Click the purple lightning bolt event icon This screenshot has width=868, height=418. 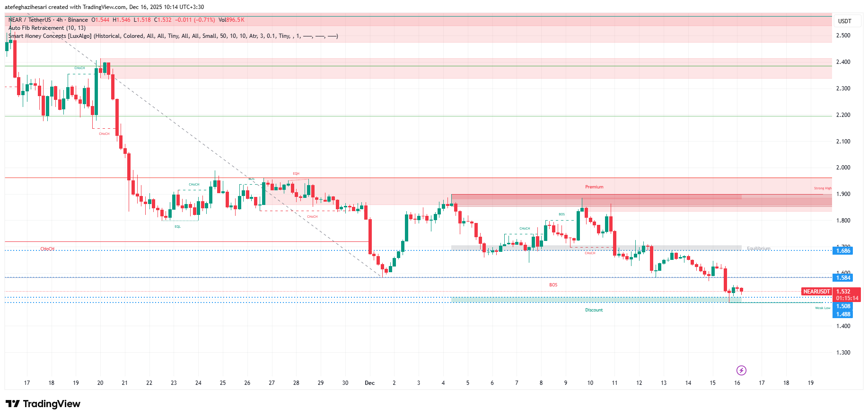pyautogui.click(x=741, y=370)
